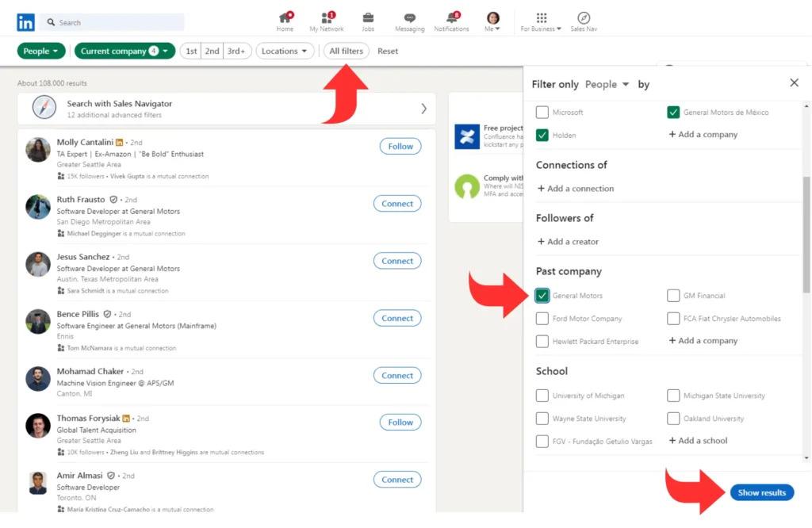Open the My Network icon
Screen dimensions: 812x528
click(x=327, y=17)
